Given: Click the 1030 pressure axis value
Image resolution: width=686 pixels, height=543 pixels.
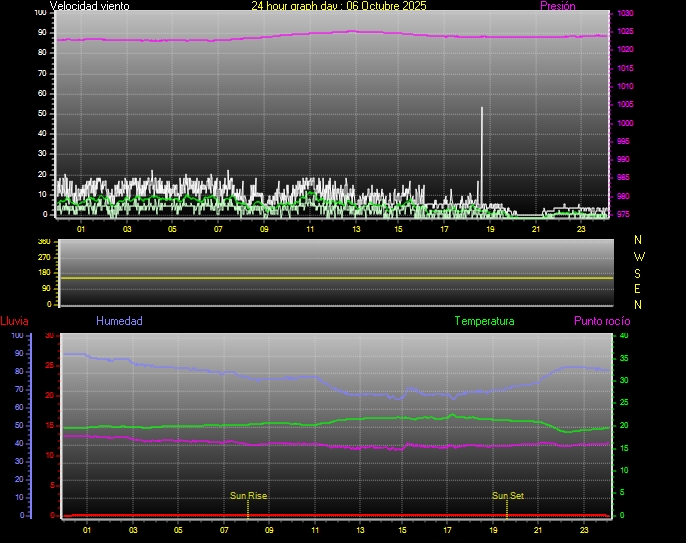Looking at the screenshot, I should click(x=625, y=13).
